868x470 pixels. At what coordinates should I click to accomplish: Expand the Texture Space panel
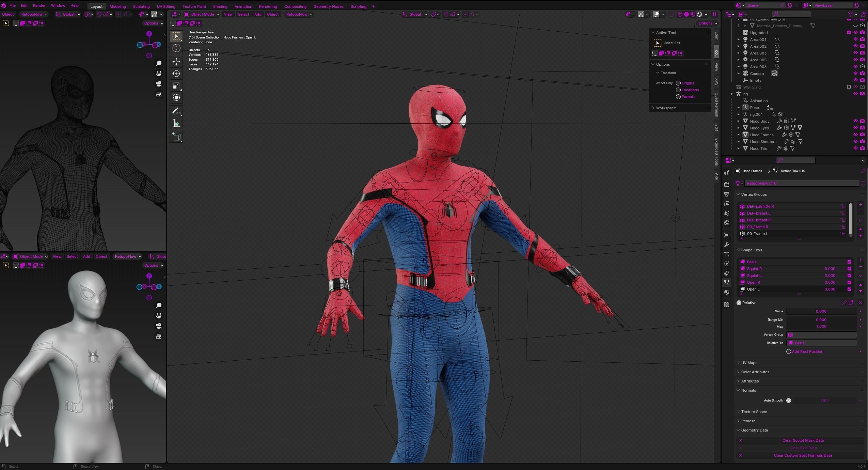(x=754, y=412)
